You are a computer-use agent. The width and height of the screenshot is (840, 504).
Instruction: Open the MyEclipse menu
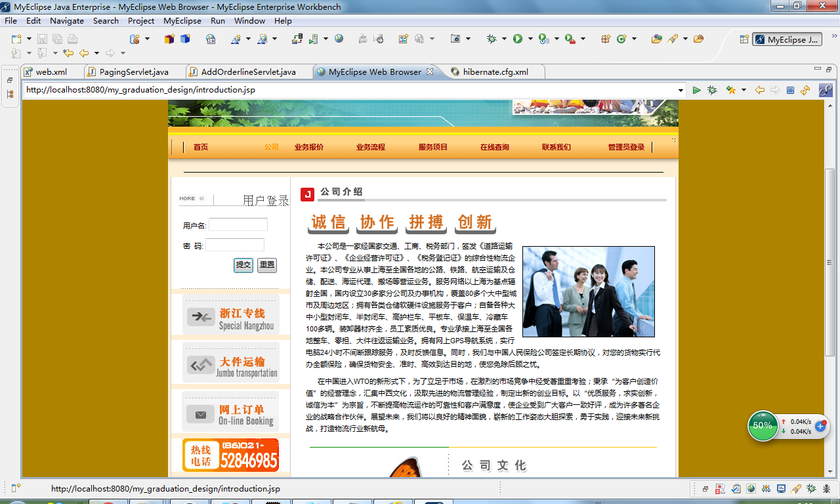tap(182, 20)
